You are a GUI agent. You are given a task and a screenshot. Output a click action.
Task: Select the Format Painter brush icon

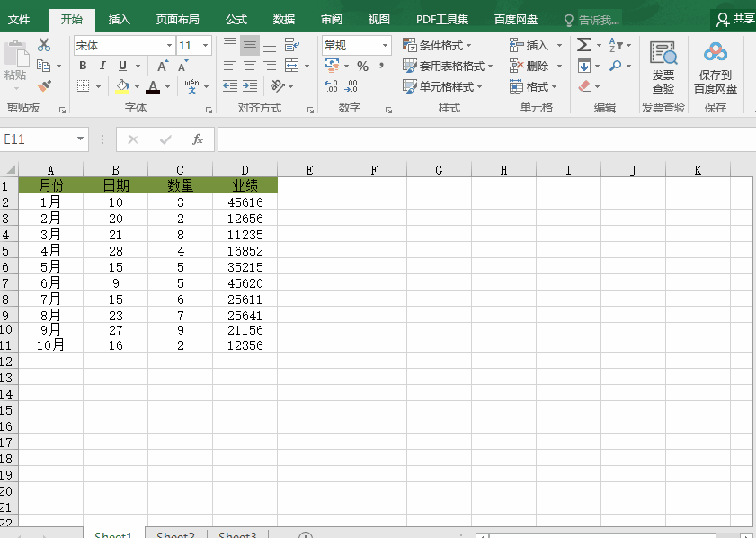pyautogui.click(x=44, y=86)
